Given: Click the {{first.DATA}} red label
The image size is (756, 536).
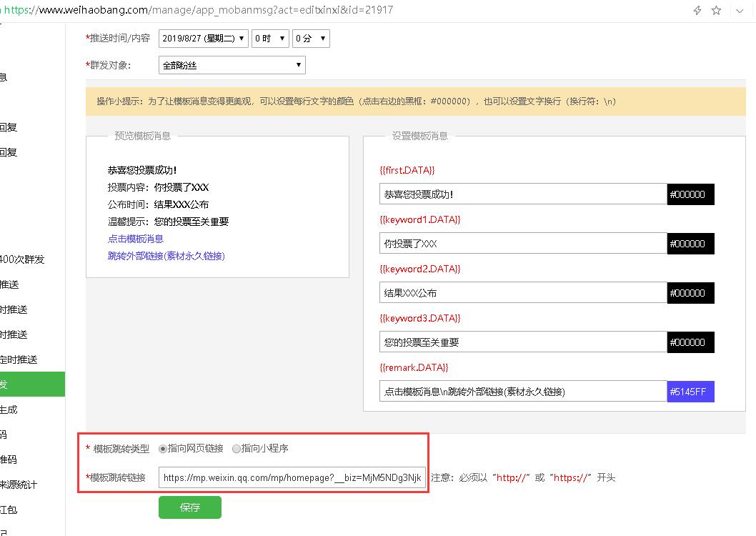Looking at the screenshot, I should (x=407, y=170).
